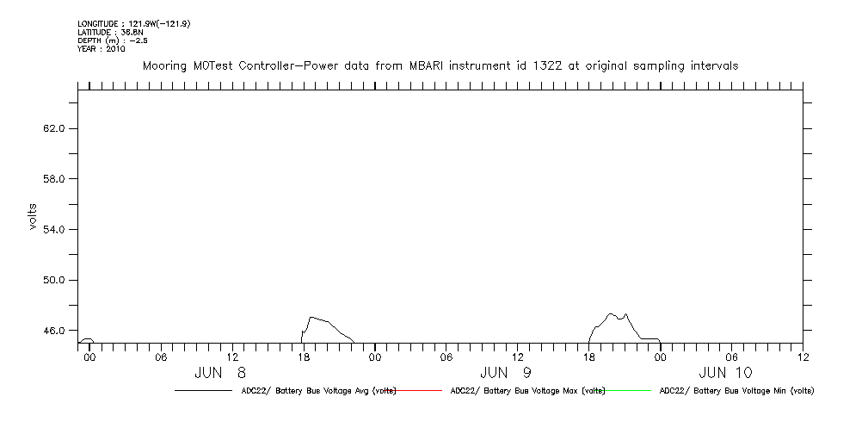This screenshot has height=434, width=868.
Task: Click the JUN 10 date label
Action: click(x=725, y=373)
